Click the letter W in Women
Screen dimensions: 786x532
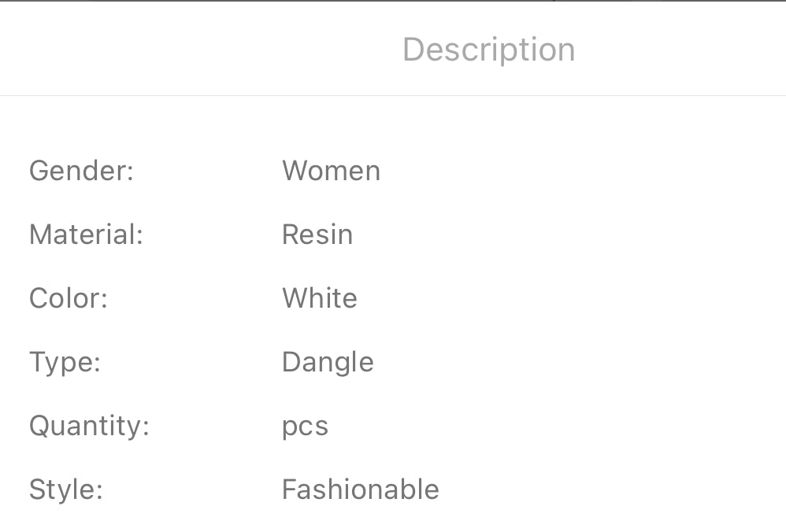295,171
